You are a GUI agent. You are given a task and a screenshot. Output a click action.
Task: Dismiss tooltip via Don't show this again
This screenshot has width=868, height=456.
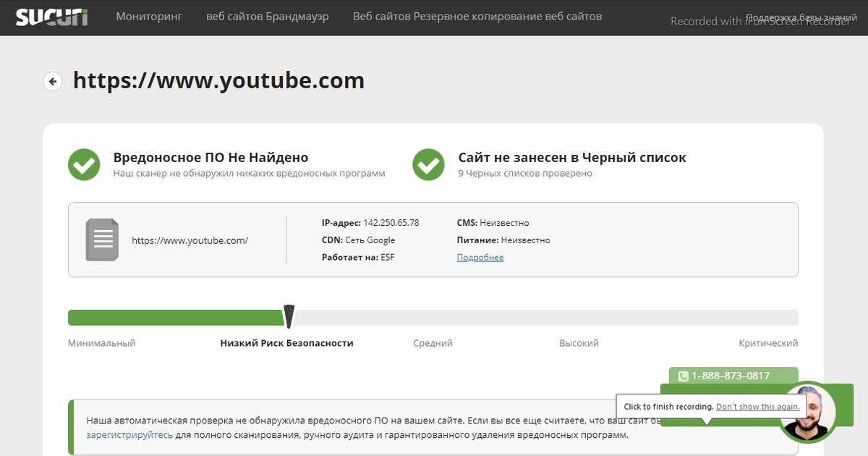(758, 407)
